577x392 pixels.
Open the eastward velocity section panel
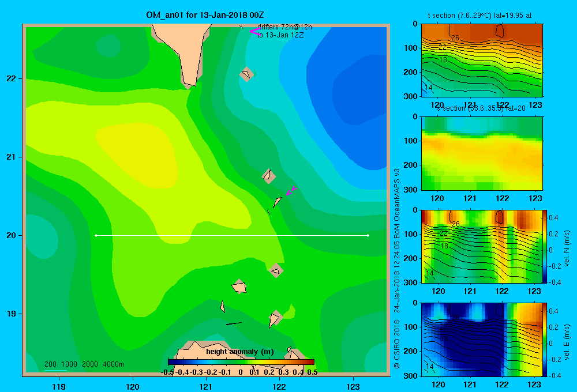coord(482,340)
